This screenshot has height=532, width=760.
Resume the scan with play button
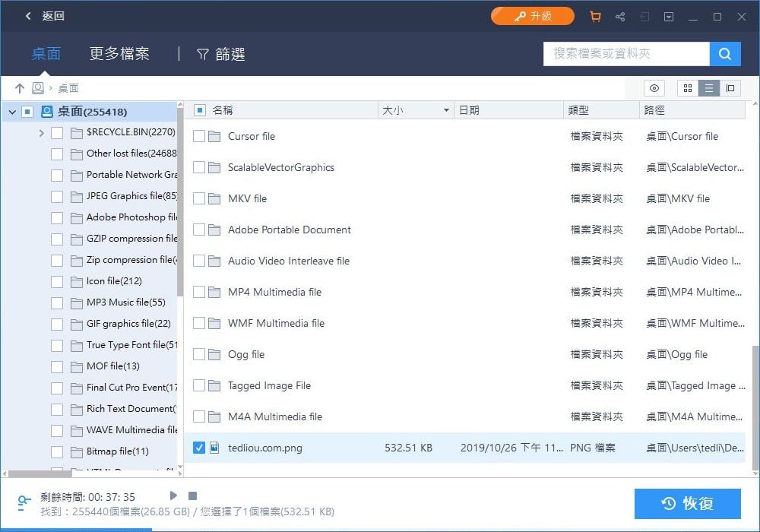click(173, 496)
